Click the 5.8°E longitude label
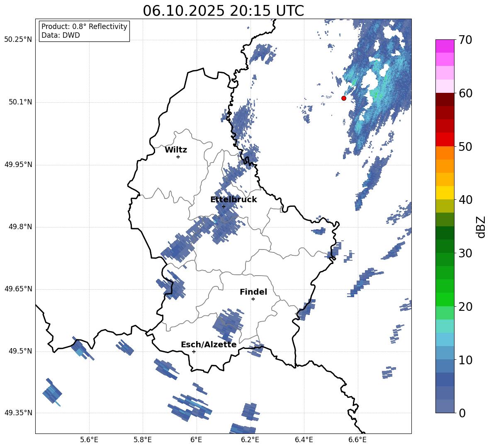Viewport: 491px width, 448px height. coord(143,440)
